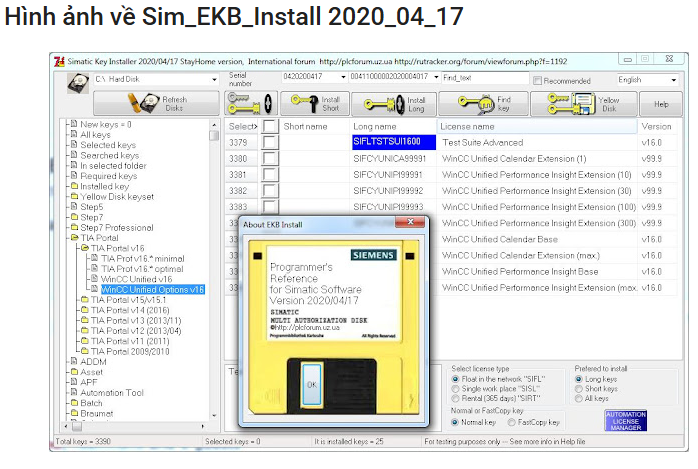This screenshot has height=469, width=698.
Task: Check the box for row 3381
Action: (x=270, y=174)
